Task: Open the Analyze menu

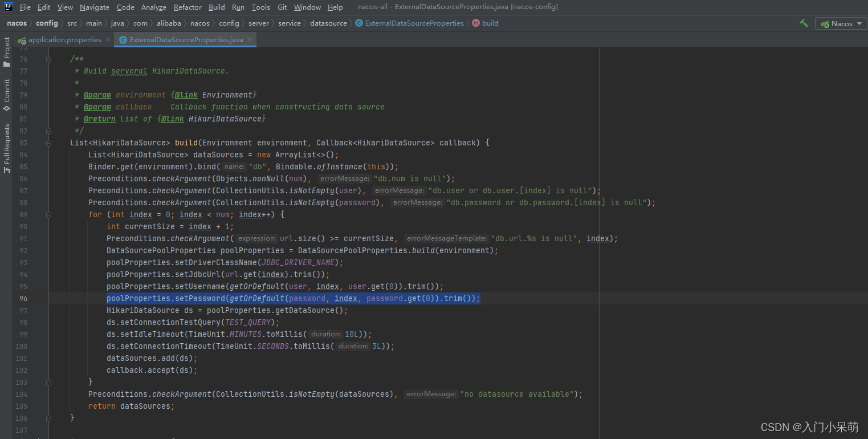Action: point(154,7)
